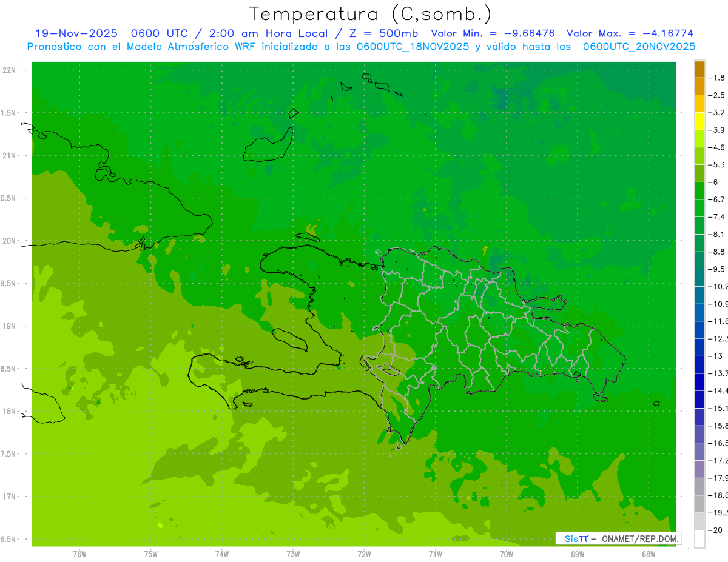This screenshot has height=562, width=728.
Task: Click the '21N' latitude label
Action: (x=9, y=155)
